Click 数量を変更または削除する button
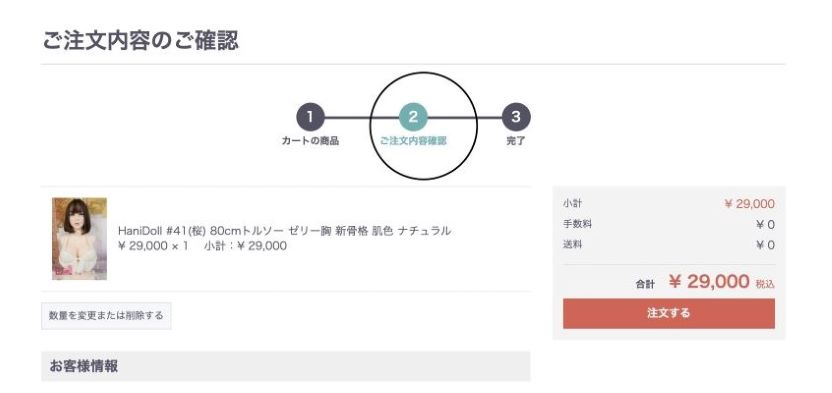 pyautogui.click(x=106, y=316)
